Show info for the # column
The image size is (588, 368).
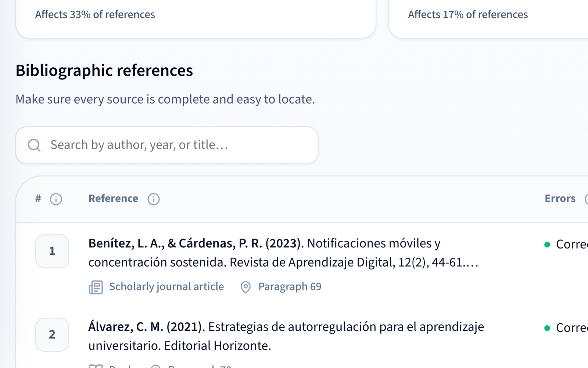[56, 199]
